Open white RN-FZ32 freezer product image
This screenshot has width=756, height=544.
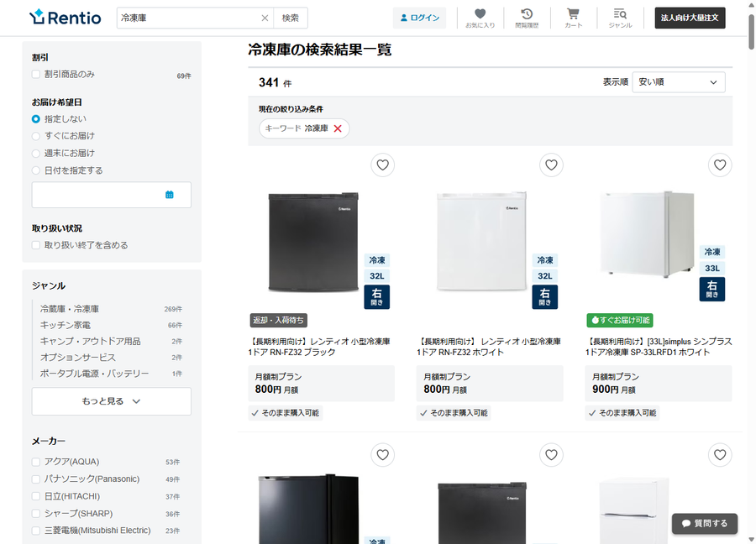coord(481,241)
